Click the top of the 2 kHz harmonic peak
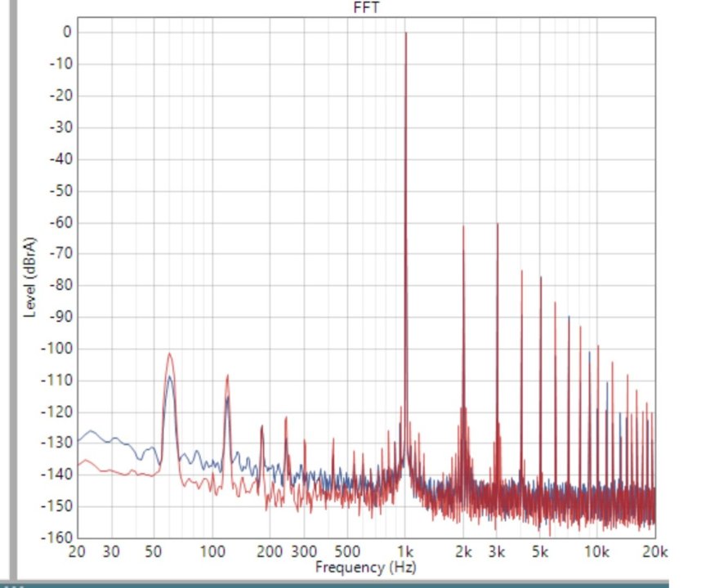The image size is (701, 588). [463, 227]
